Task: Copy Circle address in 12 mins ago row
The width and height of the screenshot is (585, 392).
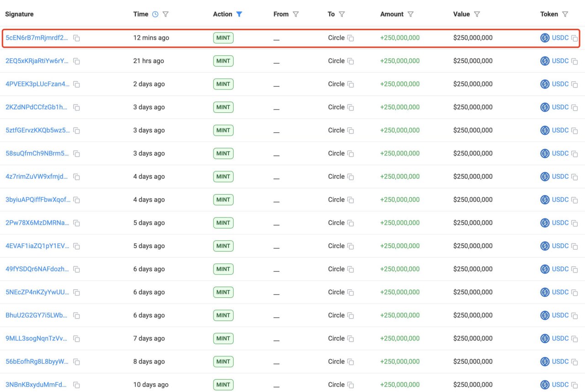Action: tap(351, 38)
